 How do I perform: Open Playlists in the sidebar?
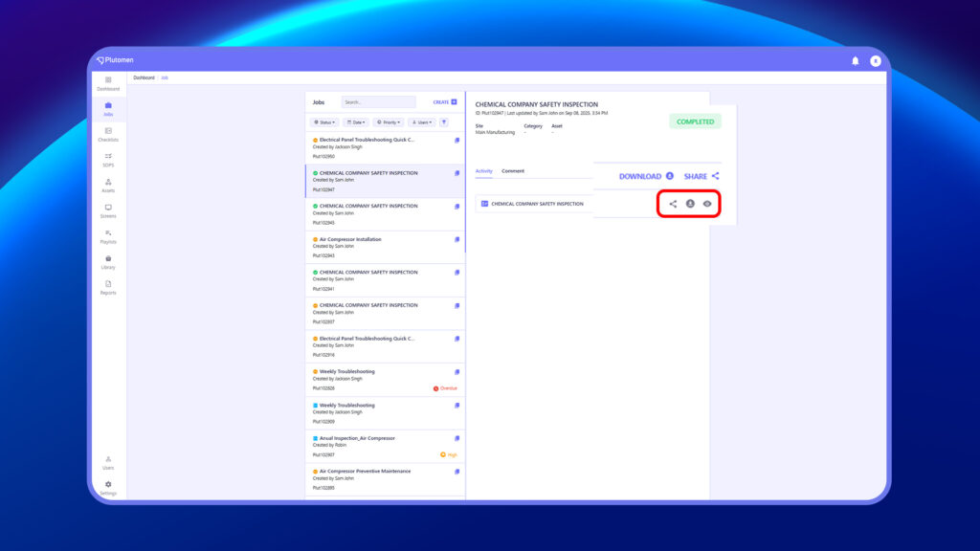pyautogui.click(x=108, y=237)
